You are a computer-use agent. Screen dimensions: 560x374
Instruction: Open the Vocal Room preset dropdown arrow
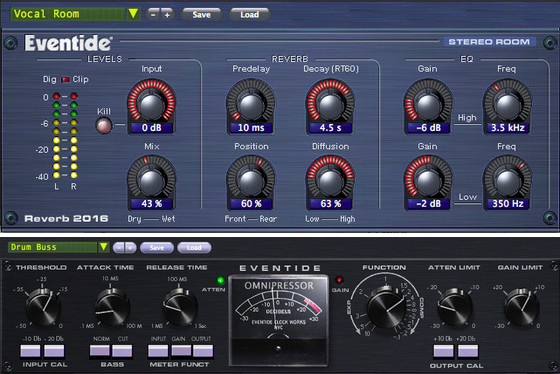(133, 14)
